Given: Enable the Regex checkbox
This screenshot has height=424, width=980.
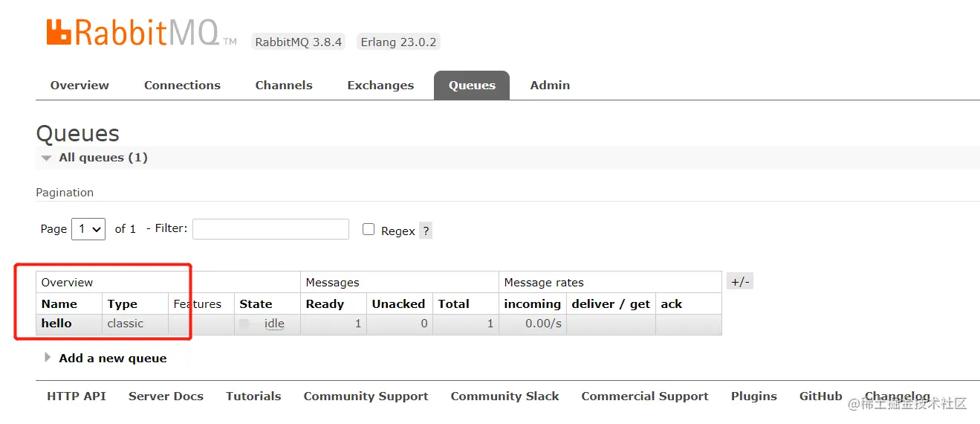Looking at the screenshot, I should click(369, 229).
